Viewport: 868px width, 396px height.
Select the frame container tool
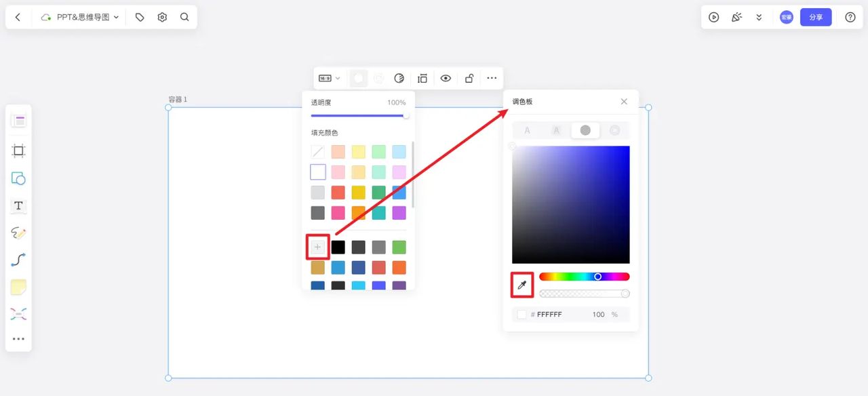[18, 151]
